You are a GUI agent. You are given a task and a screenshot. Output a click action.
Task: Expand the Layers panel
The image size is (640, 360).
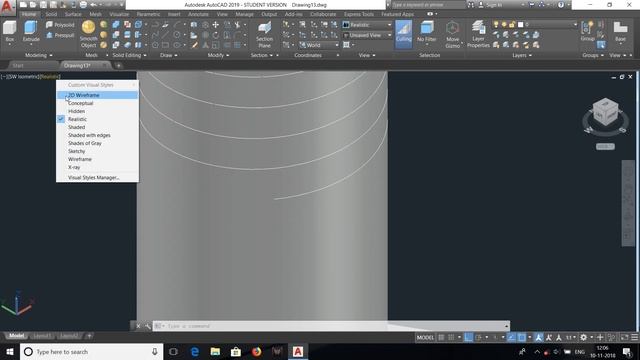[x=522, y=55]
